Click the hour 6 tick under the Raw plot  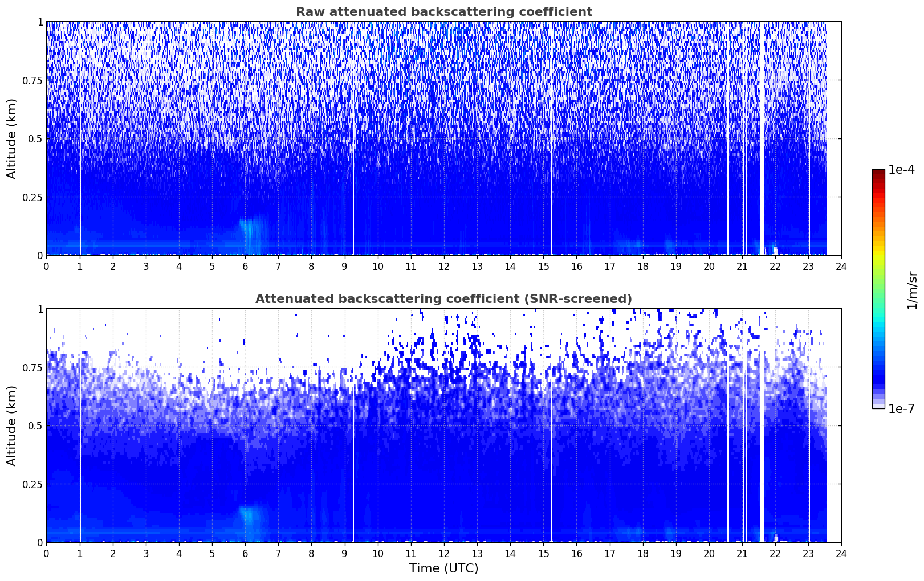245,266
